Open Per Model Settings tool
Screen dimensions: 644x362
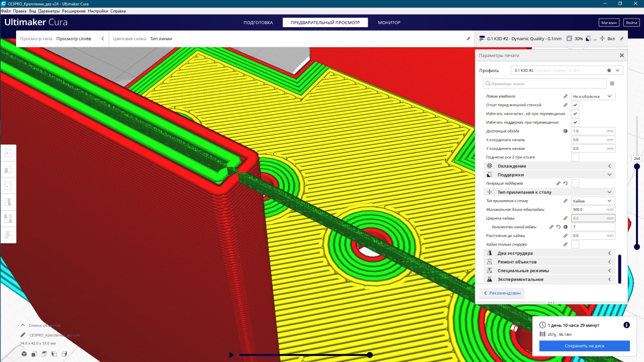click(x=8, y=218)
